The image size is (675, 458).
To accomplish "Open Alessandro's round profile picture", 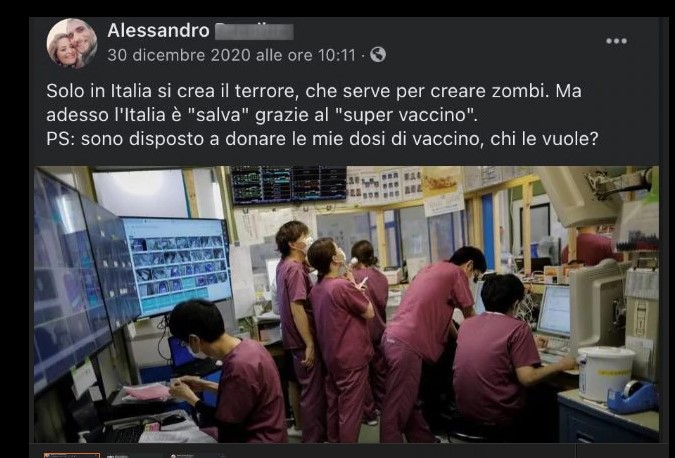I will 72,43.
